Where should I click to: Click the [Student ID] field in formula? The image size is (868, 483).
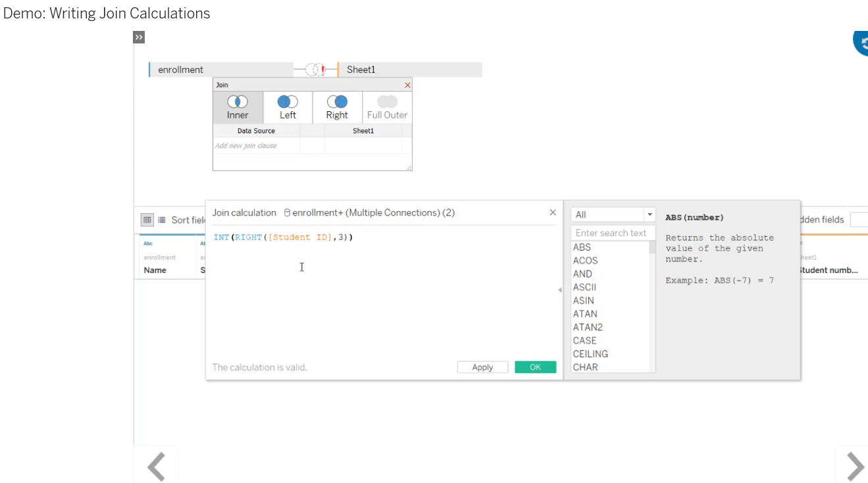point(301,237)
